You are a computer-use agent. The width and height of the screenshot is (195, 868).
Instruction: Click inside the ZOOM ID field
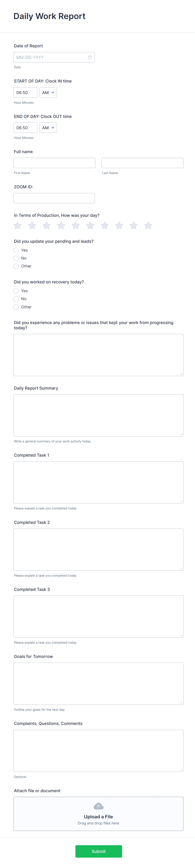pyautogui.click(x=54, y=198)
